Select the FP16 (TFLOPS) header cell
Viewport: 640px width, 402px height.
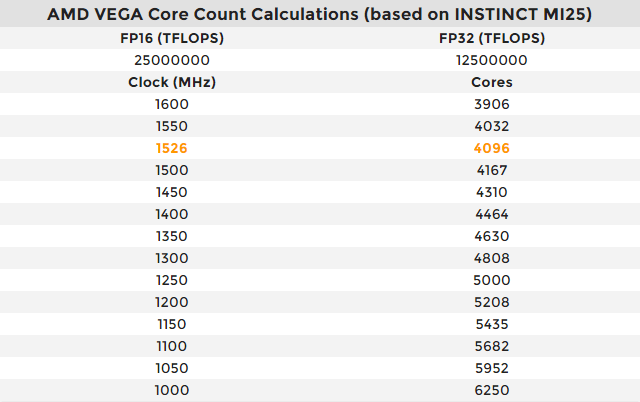(x=172, y=38)
